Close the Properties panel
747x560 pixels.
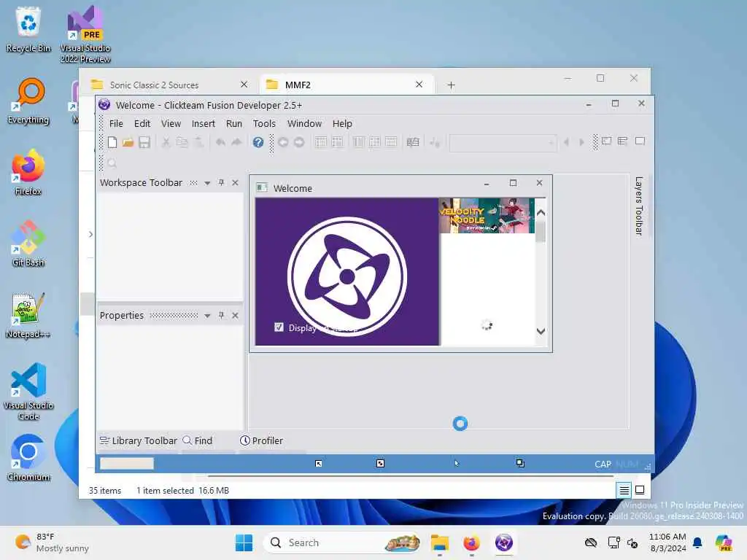click(235, 315)
